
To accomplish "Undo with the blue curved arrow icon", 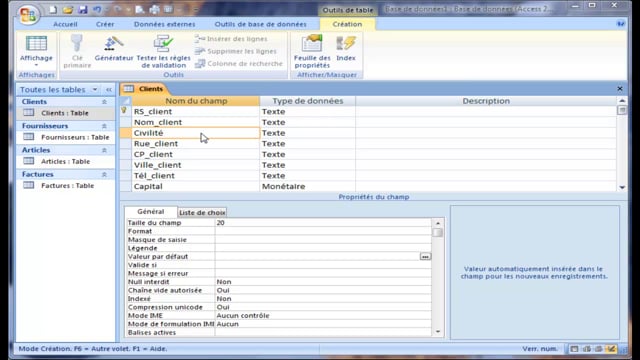I will pos(97,9).
